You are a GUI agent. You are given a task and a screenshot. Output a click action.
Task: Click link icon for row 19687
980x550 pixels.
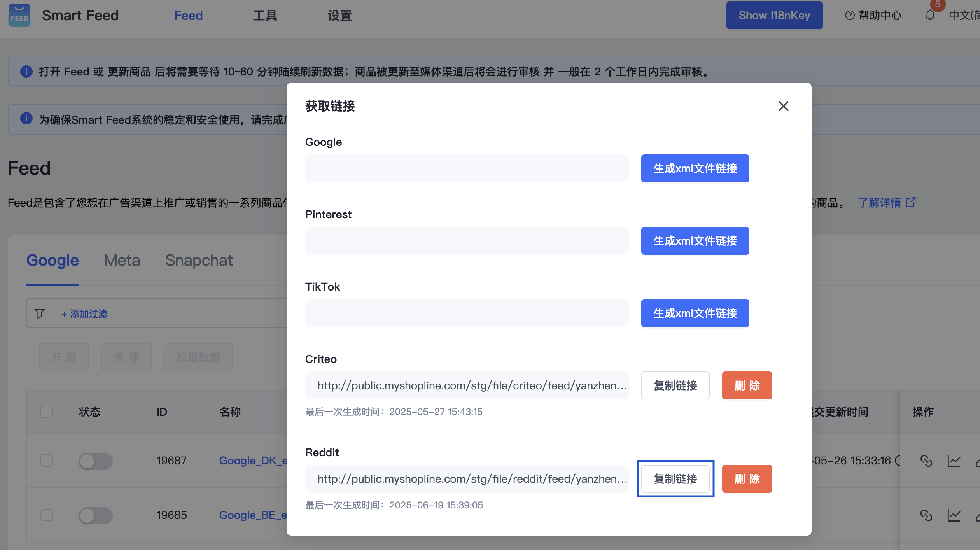(926, 461)
